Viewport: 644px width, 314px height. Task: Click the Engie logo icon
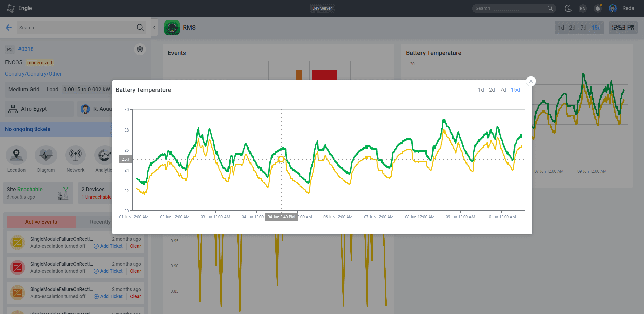(x=11, y=8)
